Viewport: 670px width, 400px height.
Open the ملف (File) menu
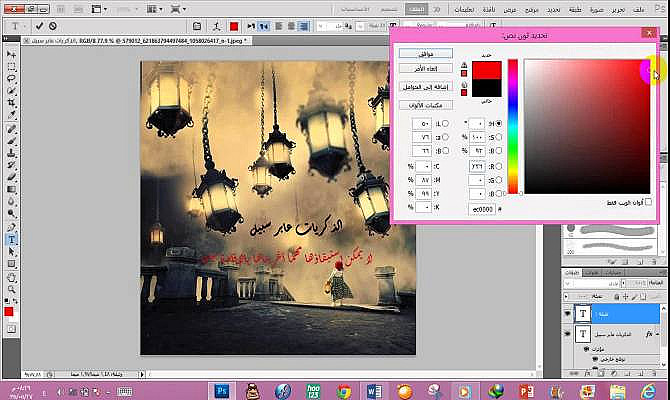click(x=638, y=9)
